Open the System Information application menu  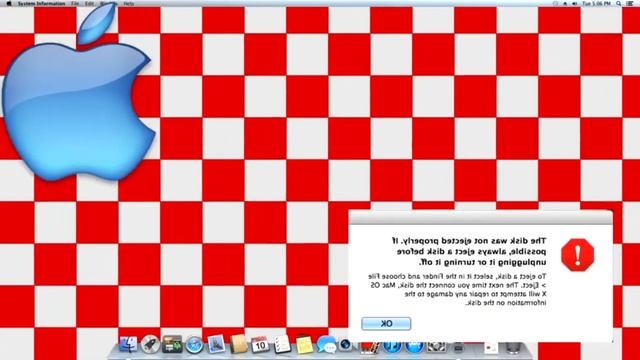[41, 3]
